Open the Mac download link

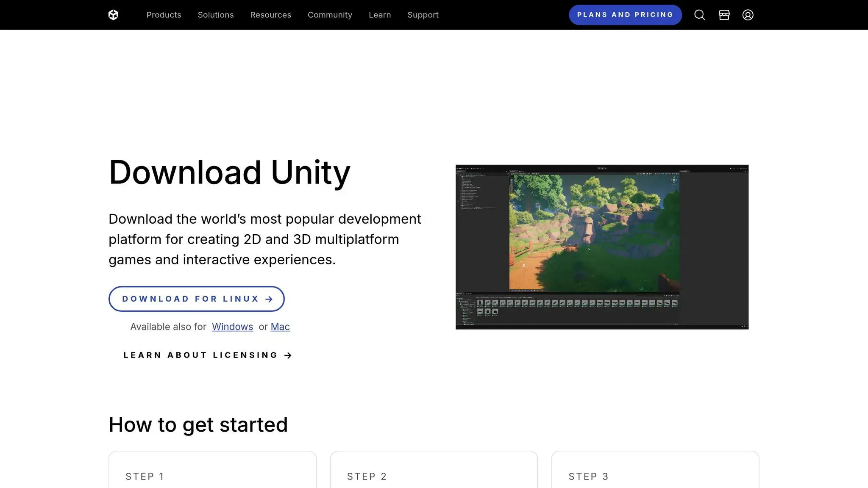coord(280,327)
